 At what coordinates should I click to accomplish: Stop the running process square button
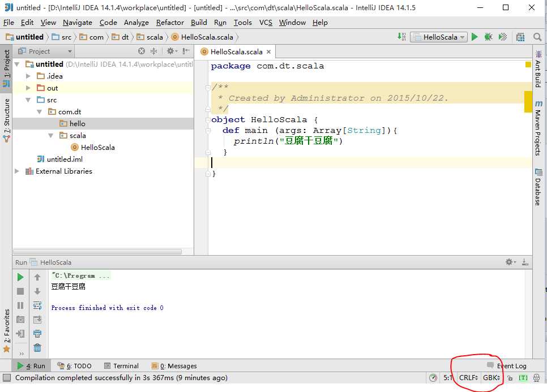(20, 291)
